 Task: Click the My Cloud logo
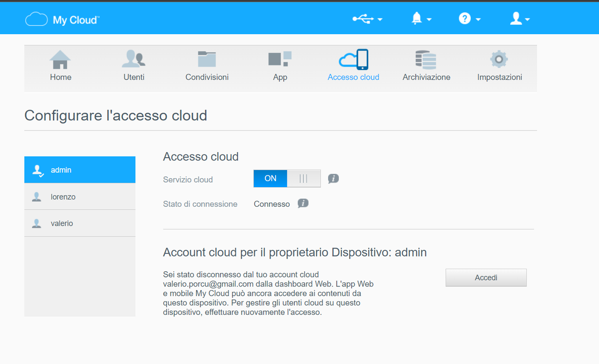[x=62, y=19]
